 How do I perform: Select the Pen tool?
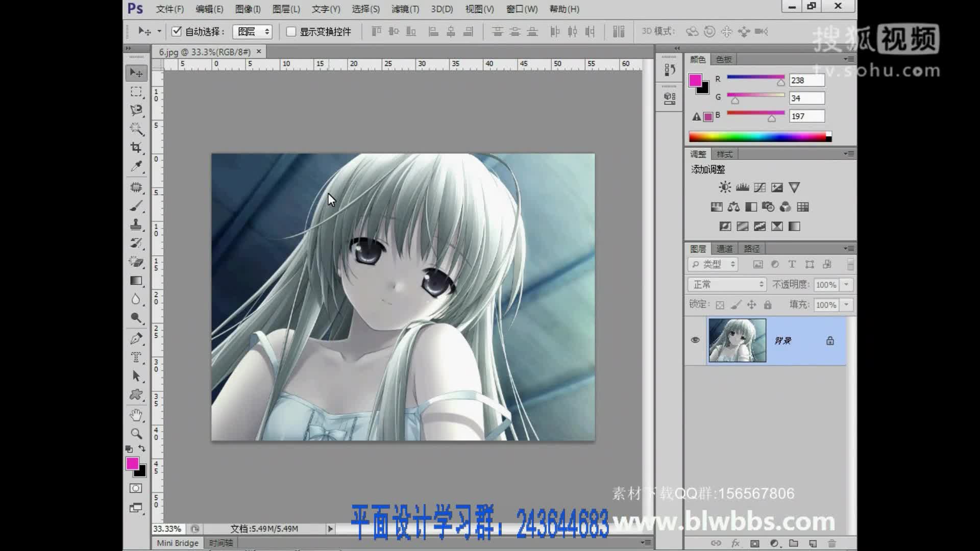coord(136,339)
